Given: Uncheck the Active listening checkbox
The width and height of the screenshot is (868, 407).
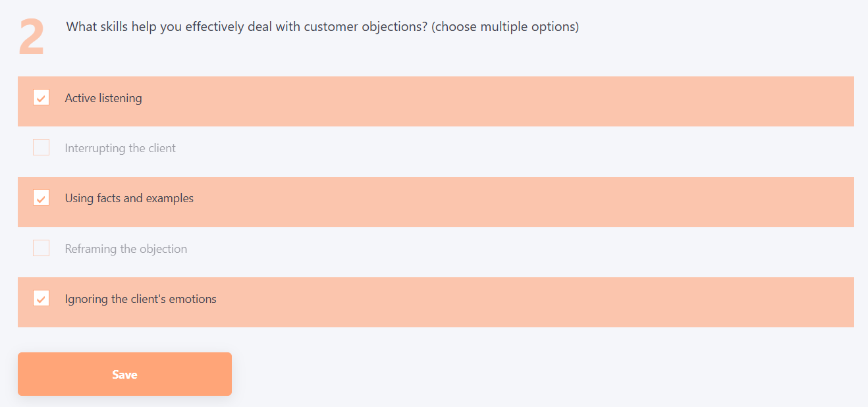Looking at the screenshot, I should tap(41, 97).
